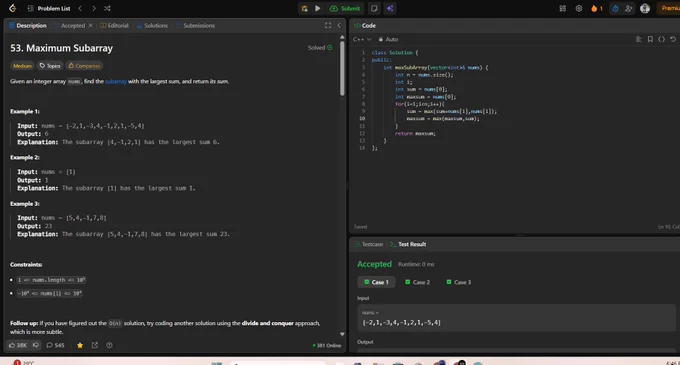Go to the next problem arrow
Screen dimensions: 680x365
(x=94, y=8)
